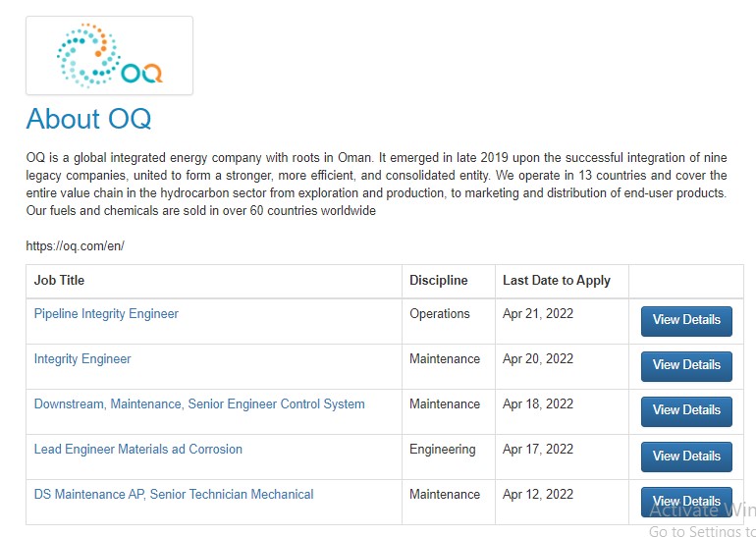
Task: View Details for Senior Engineer Control System
Action: [x=686, y=411]
